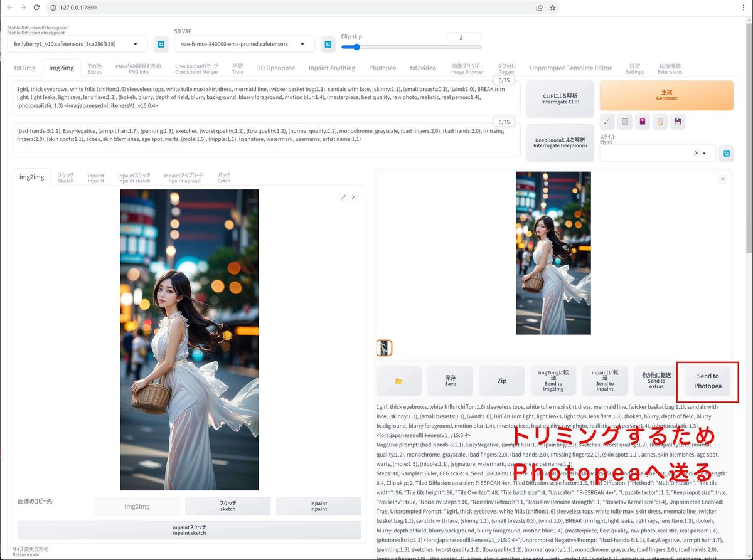Open the Unprompted Template Editor tab
753x560 pixels.
pos(570,68)
